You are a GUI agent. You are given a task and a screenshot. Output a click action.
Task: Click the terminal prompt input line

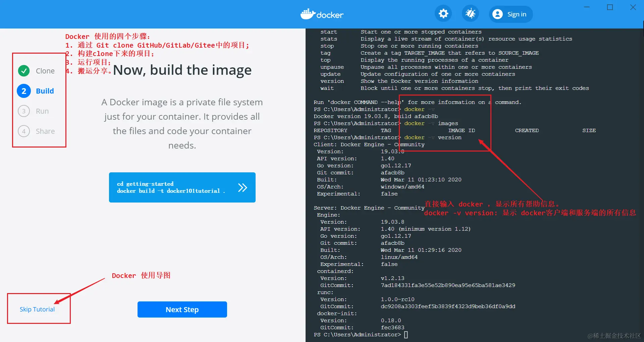tap(361, 335)
